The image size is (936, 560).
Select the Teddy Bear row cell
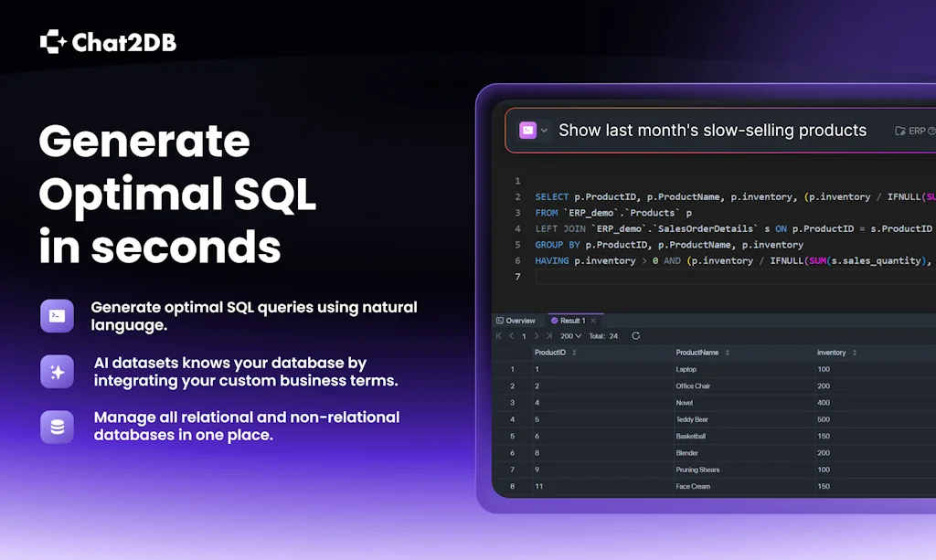click(692, 420)
